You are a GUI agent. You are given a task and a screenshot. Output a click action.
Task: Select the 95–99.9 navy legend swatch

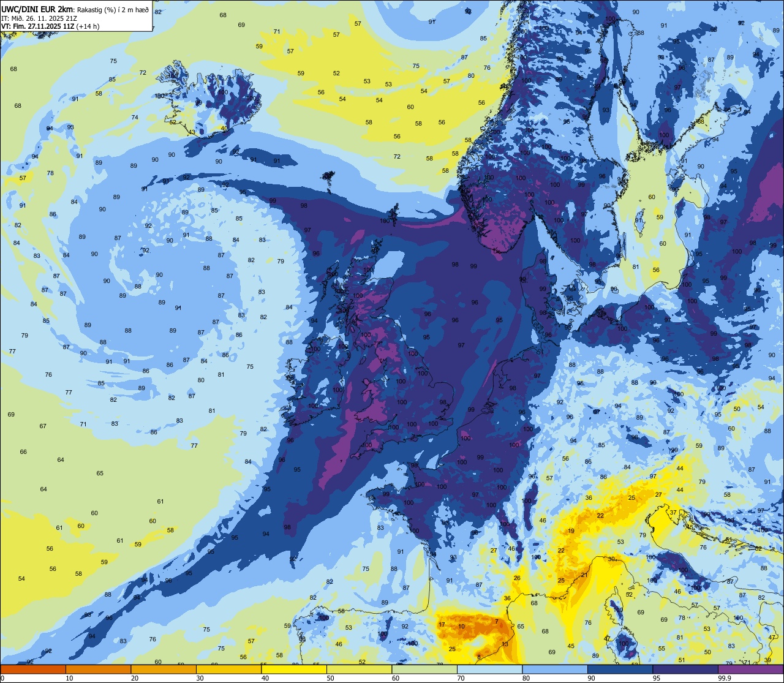tap(685, 670)
